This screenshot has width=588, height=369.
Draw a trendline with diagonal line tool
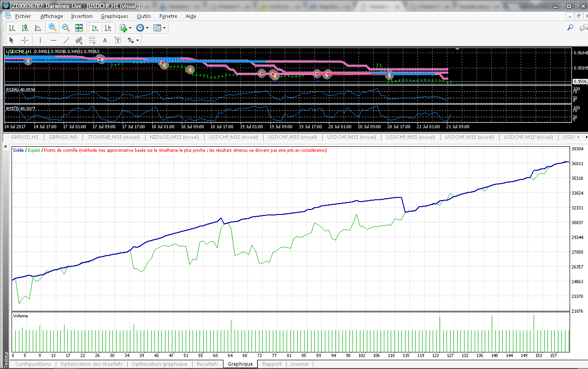coord(66,41)
